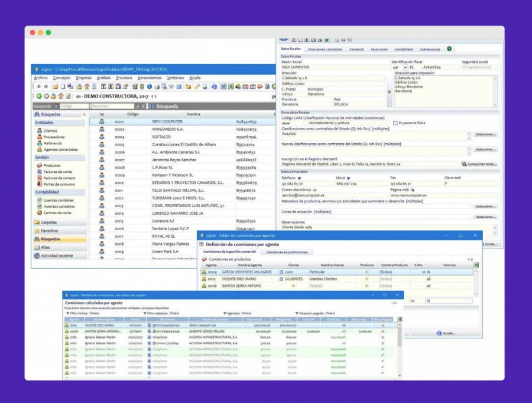This screenshot has width=532, height=403.
Task: Click the new blank document toolbar icon
Action: point(63,86)
